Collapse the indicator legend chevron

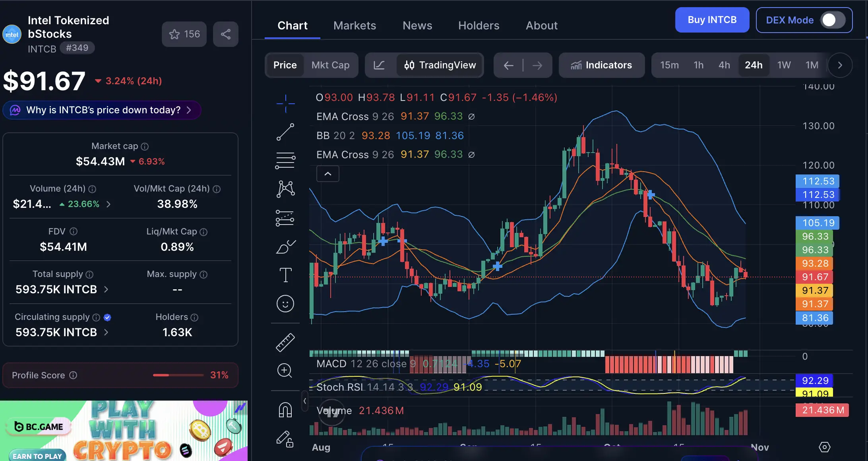click(x=328, y=174)
